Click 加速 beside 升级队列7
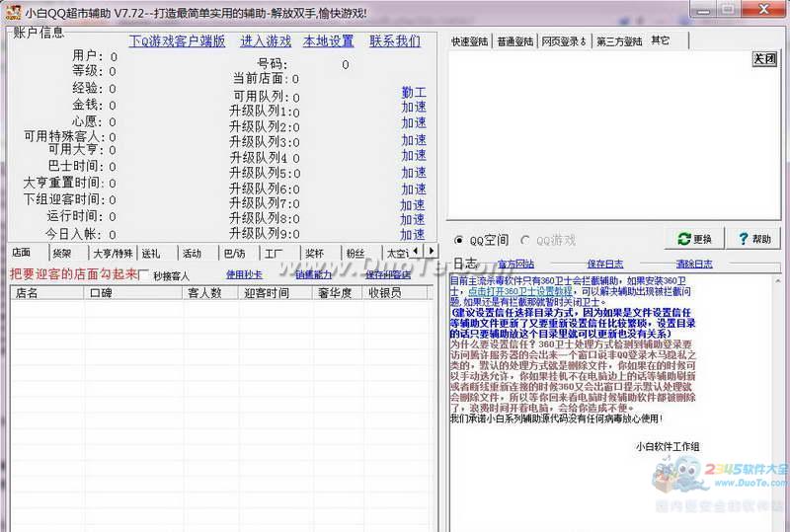The height and width of the screenshot is (532, 790). (x=413, y=205)
